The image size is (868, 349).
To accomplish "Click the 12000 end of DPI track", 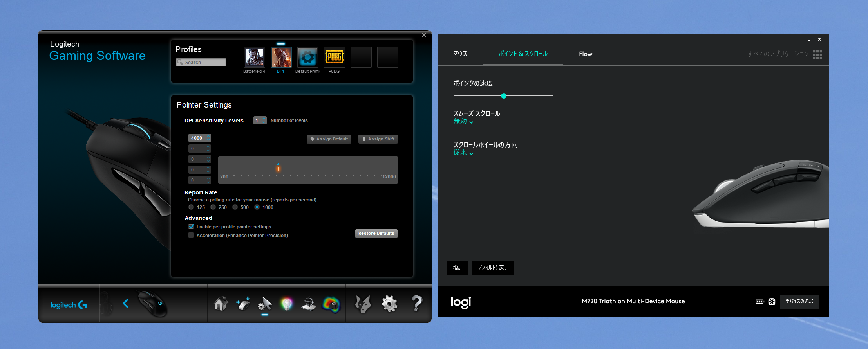I will [389, 177].
